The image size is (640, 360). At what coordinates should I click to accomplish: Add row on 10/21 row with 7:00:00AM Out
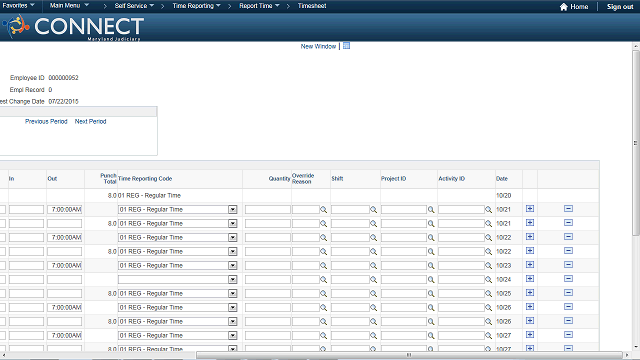(x=530, y=209)
